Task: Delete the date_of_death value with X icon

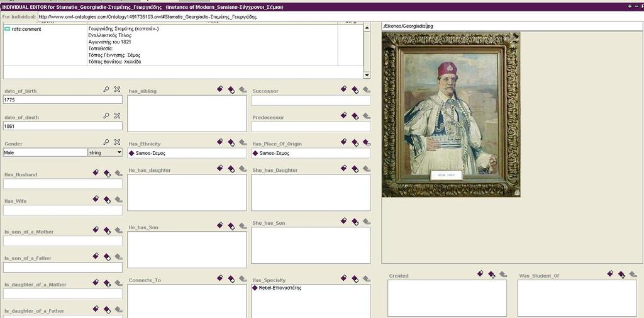Action: (x=117, y=116)
